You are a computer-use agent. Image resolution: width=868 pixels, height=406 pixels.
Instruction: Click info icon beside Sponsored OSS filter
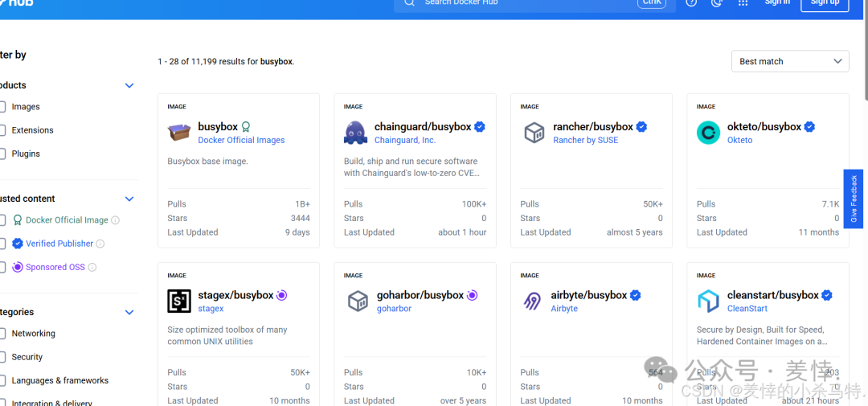pyautogui.click(x=92, y=267)
